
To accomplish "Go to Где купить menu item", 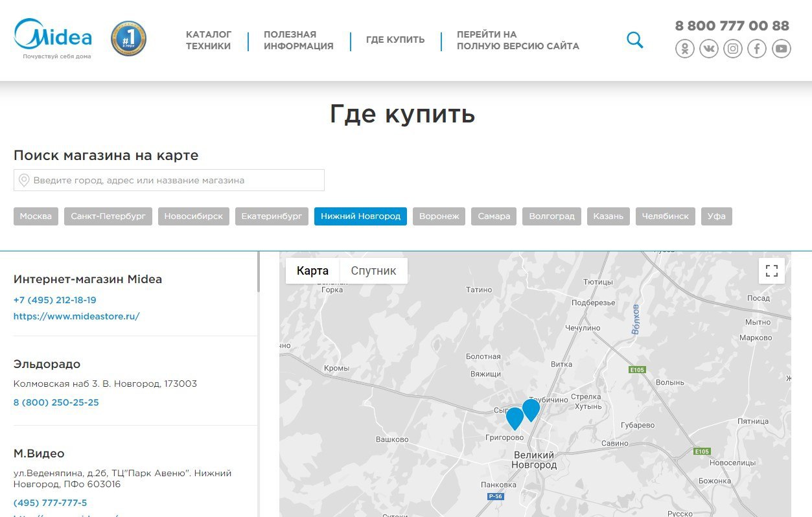I will (x=395, y=40).
